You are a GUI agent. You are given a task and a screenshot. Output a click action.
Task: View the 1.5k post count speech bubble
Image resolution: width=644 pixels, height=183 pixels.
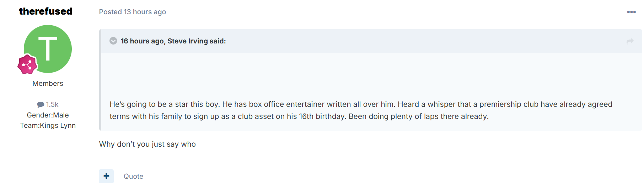(41, 105)
